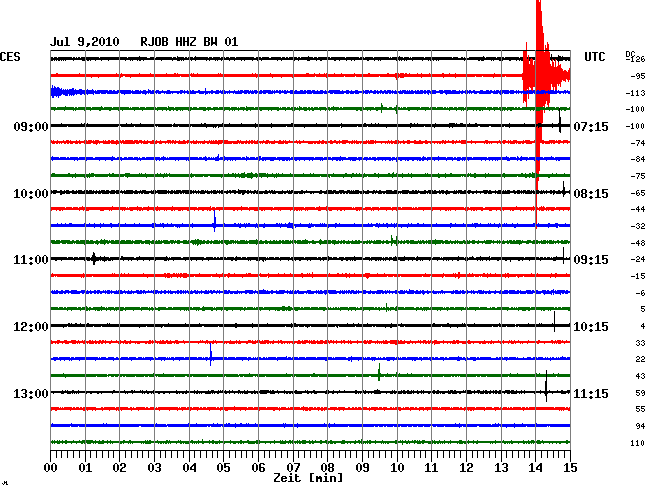Click the DC offset value 94
The width and height of the screenshot is (650, 494).
click(x=640, y=426)
